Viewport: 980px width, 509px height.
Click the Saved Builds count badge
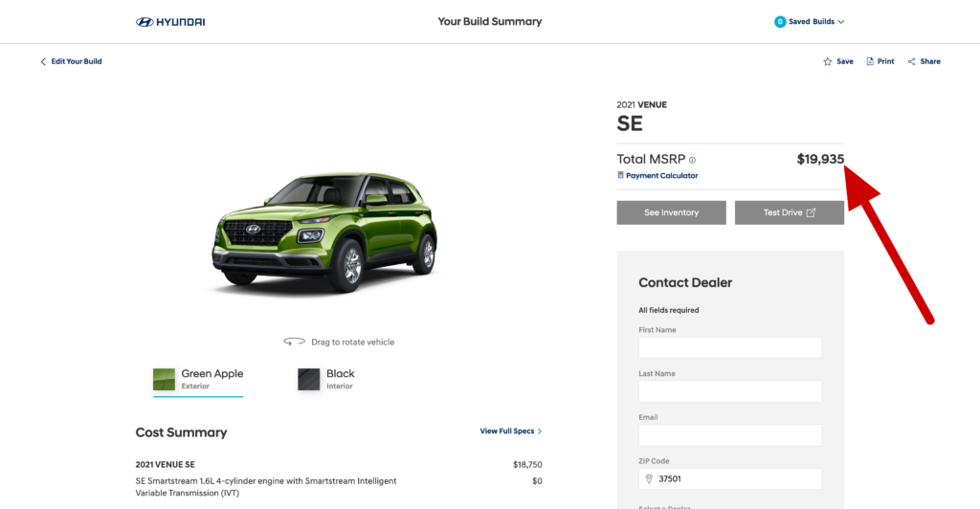780,22
